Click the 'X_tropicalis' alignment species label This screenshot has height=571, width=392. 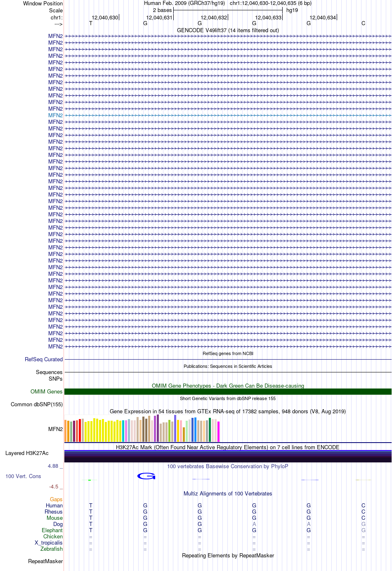pyautogui.click(x=49, y=543)
